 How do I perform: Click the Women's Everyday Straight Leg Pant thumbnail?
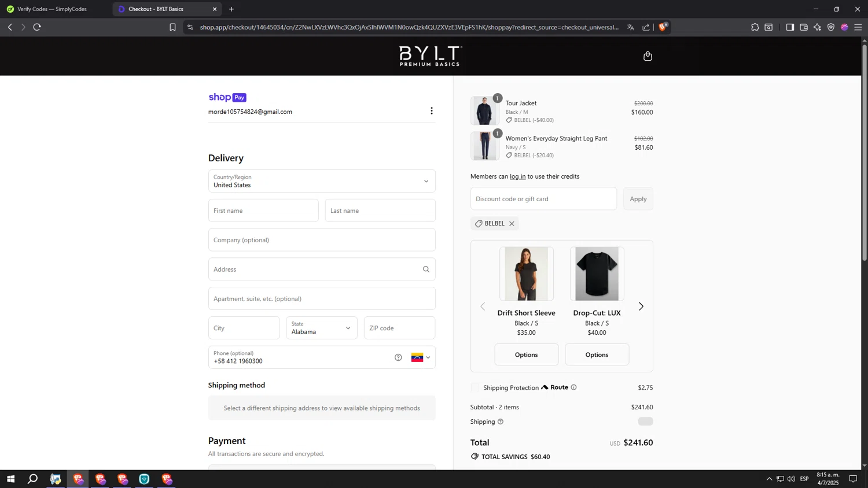[485, 146]
